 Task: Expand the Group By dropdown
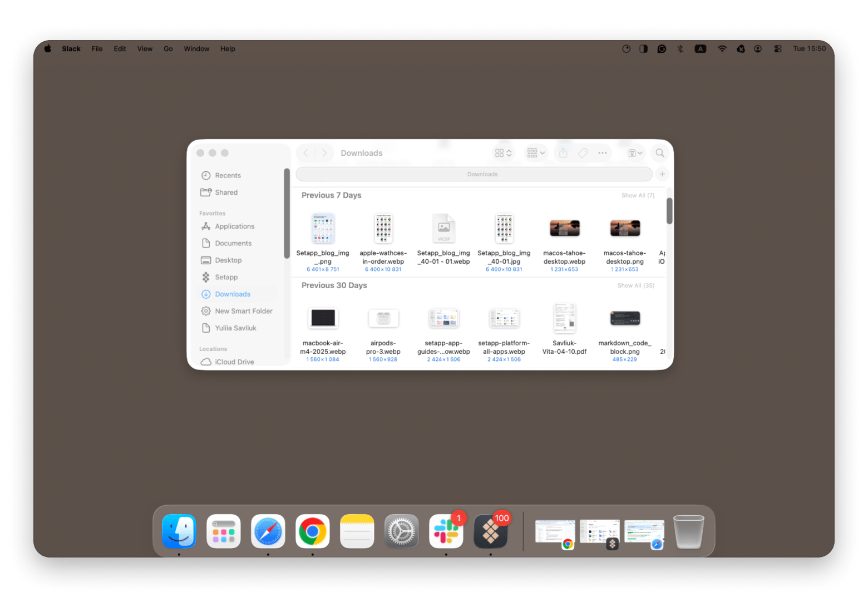536,153
